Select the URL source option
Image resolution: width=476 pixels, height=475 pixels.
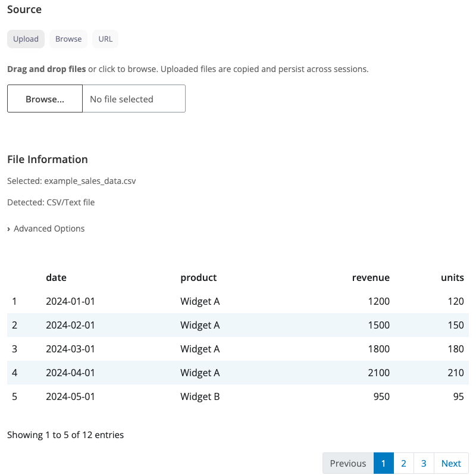(x=105, y=39)
